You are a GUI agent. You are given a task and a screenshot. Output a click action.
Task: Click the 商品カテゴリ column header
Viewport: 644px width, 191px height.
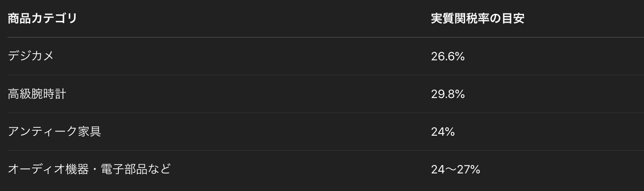(x=42, y=19)
